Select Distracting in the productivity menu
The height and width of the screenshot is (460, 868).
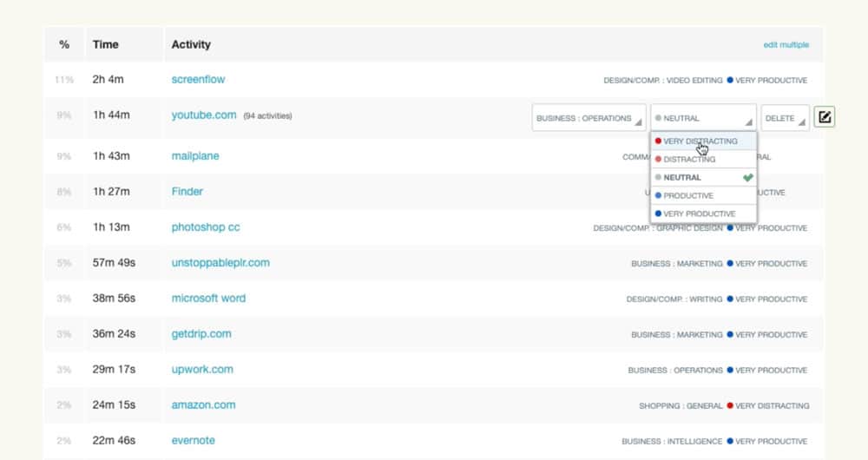point(703,160)
